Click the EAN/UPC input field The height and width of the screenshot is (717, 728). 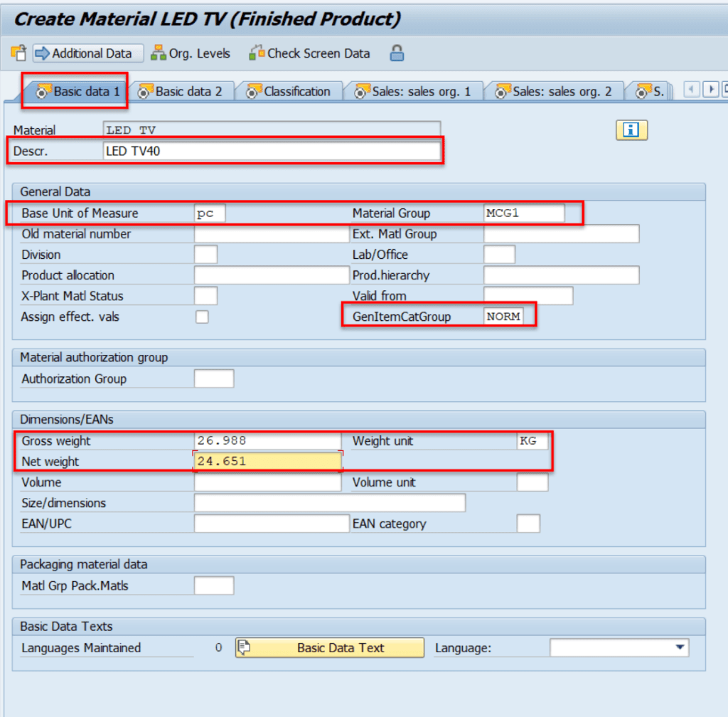[272, 524]
